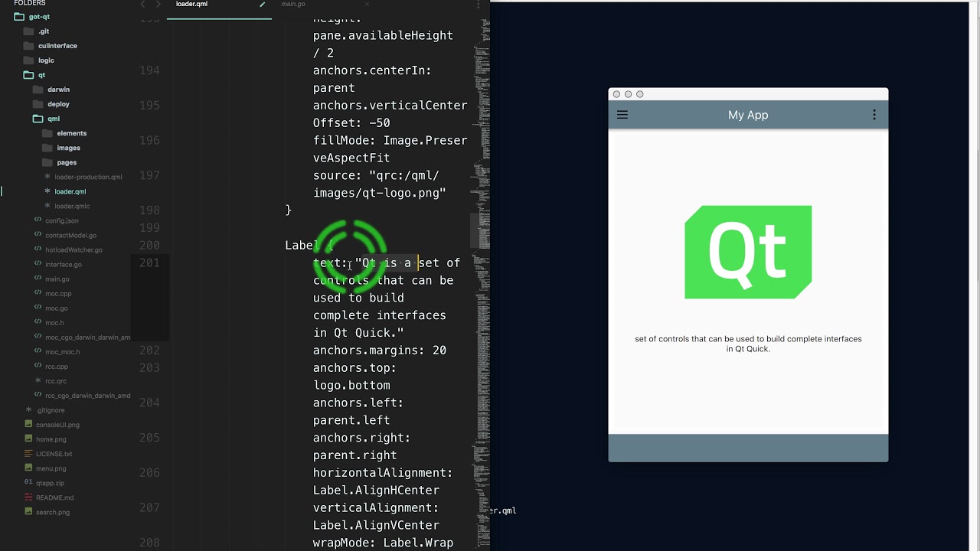Click the asterisk icon beside rcc.qrc
980x551 pixels.
tap(38, 380)
